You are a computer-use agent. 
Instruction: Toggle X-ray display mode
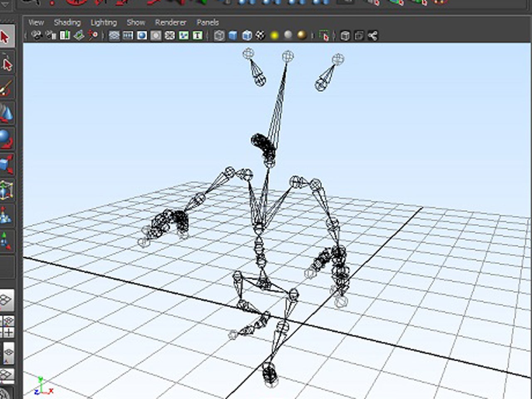(345, 36)
